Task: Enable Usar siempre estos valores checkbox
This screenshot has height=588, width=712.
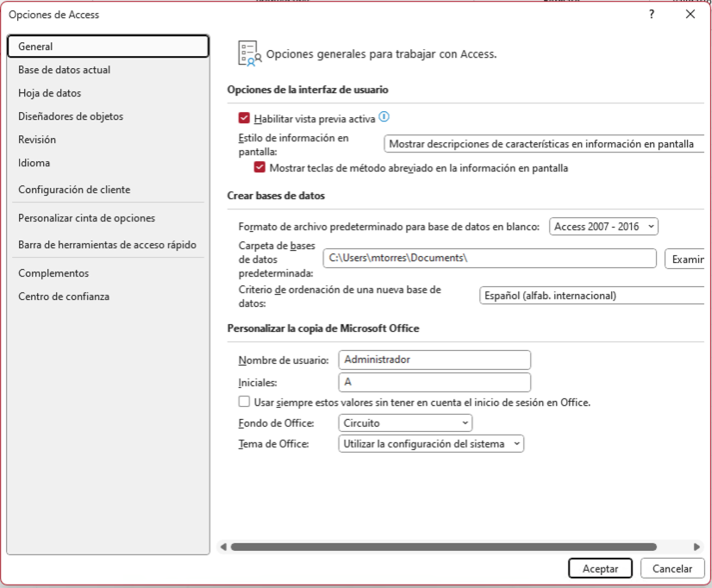Action: (245, 402)
